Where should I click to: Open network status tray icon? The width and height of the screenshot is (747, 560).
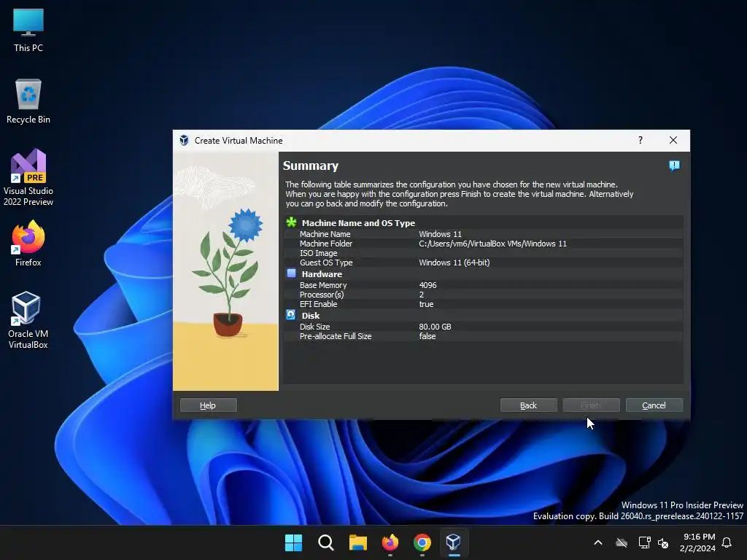[645, 542]
